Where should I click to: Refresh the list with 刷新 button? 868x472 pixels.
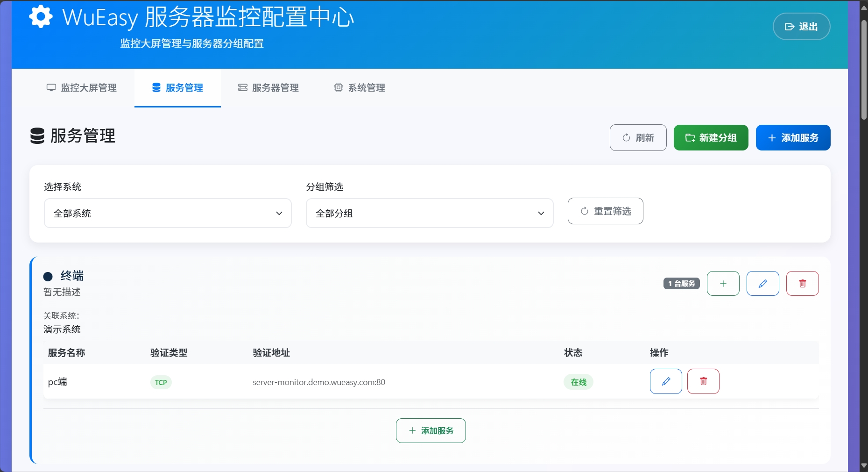click(638, 138)
